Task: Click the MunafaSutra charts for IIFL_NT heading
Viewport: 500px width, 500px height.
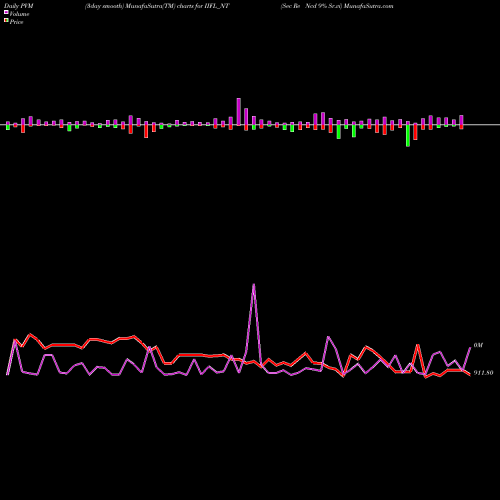Action: tap(157, 6)
